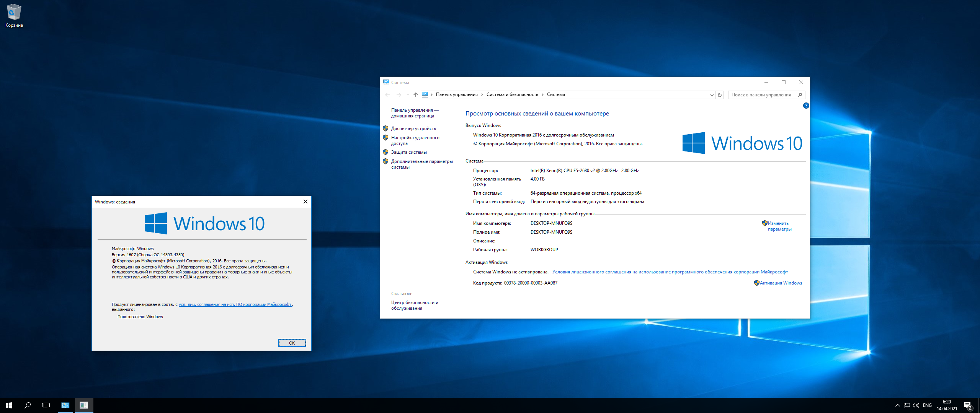Close the Windows: сведения dialog
980x413 pixels.
pyautogui.click(x=305, y=202)
